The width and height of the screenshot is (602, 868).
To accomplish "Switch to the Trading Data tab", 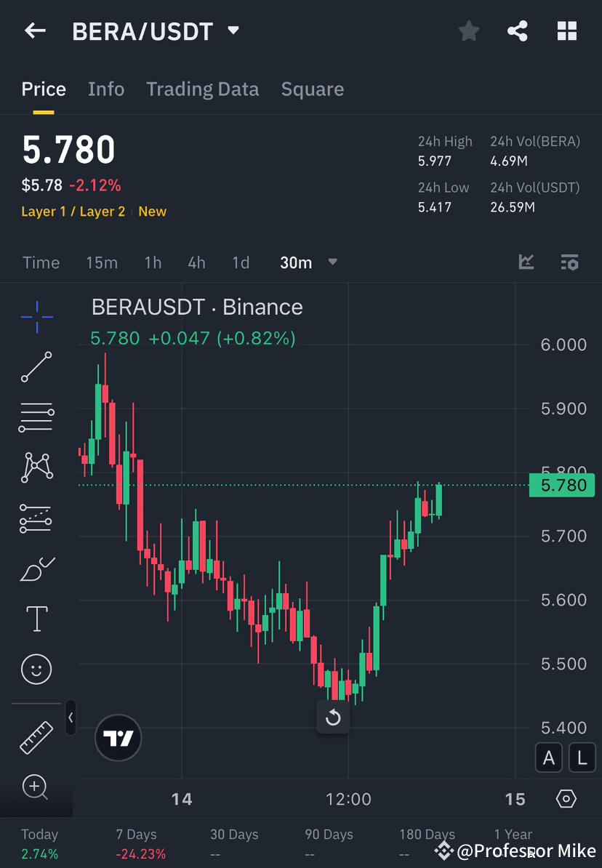I will pyautogui.click(x=202, y=89).
